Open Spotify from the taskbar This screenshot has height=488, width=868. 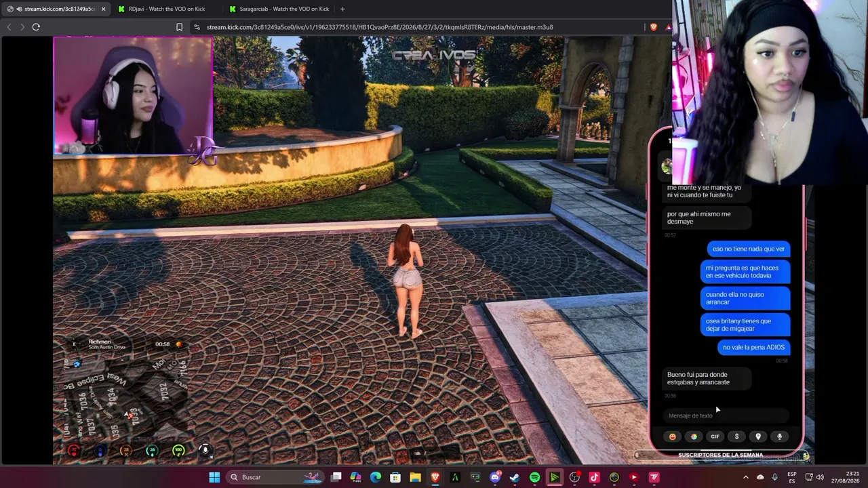pos(534,477)
